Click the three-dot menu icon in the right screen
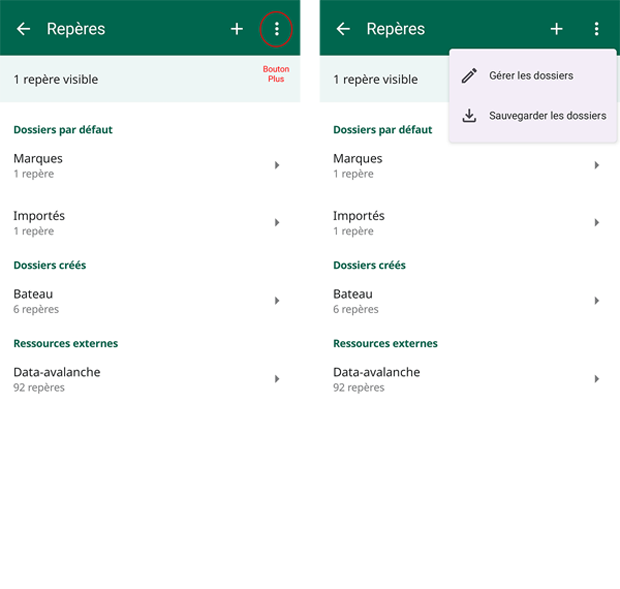Viewport: 620px width, 589px height. click(596, 29)
